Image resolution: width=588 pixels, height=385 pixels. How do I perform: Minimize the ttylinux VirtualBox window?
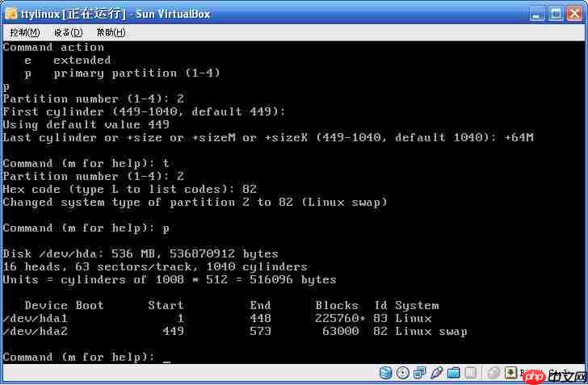[x=537, y=15]
